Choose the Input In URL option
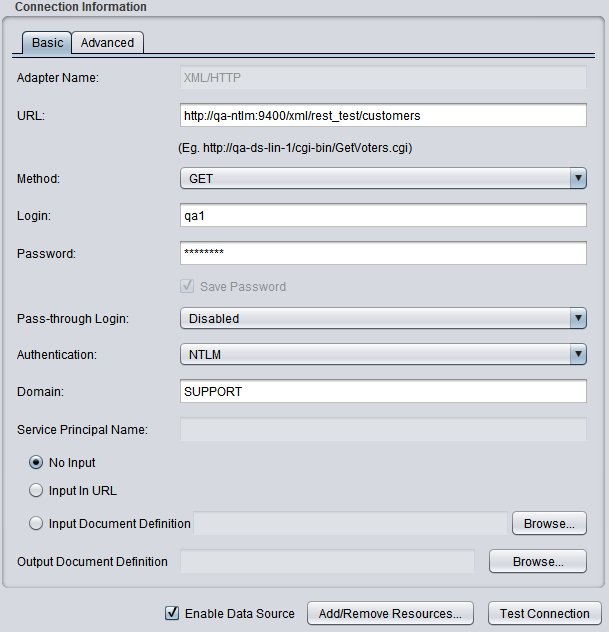 (37, 491)
